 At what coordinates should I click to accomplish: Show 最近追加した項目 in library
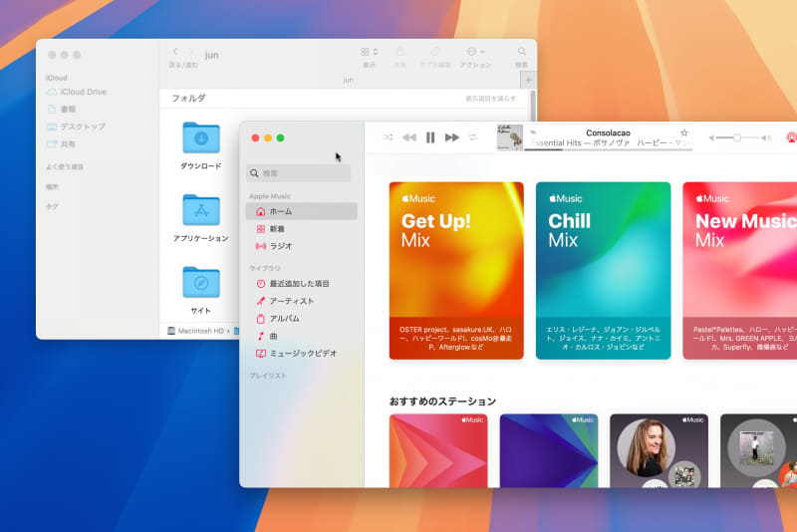(302, 284)
